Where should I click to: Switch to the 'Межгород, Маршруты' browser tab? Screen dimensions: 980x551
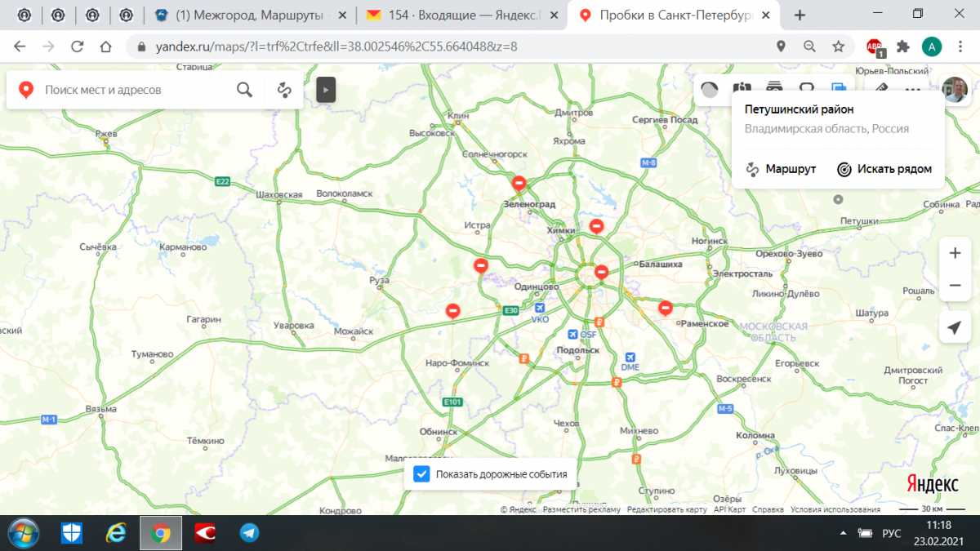251,16
